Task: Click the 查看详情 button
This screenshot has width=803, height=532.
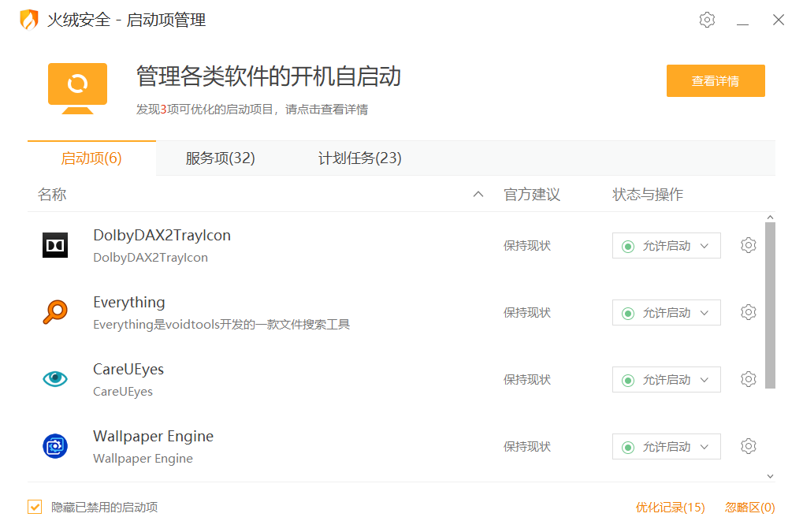Action: [716, 81]
